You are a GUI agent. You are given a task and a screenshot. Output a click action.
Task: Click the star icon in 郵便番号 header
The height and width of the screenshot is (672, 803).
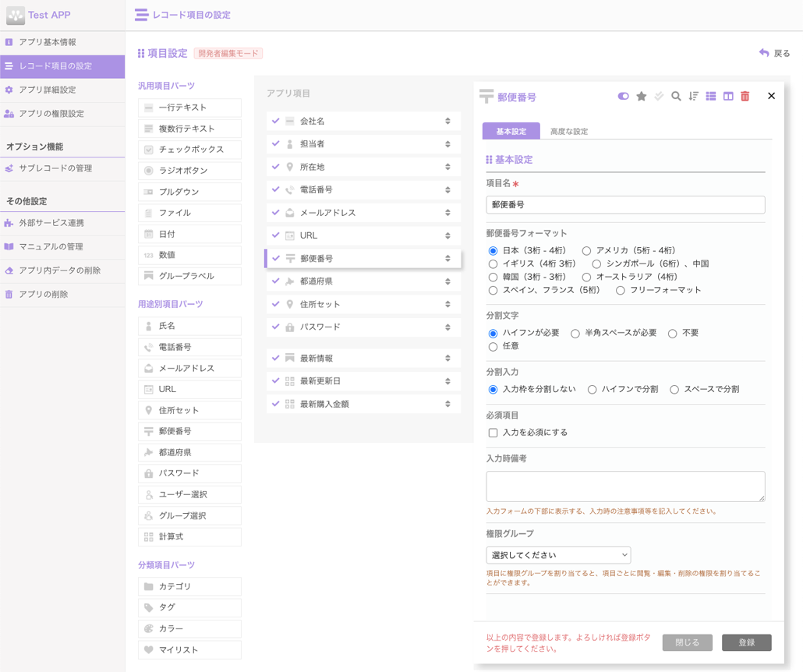641,97
